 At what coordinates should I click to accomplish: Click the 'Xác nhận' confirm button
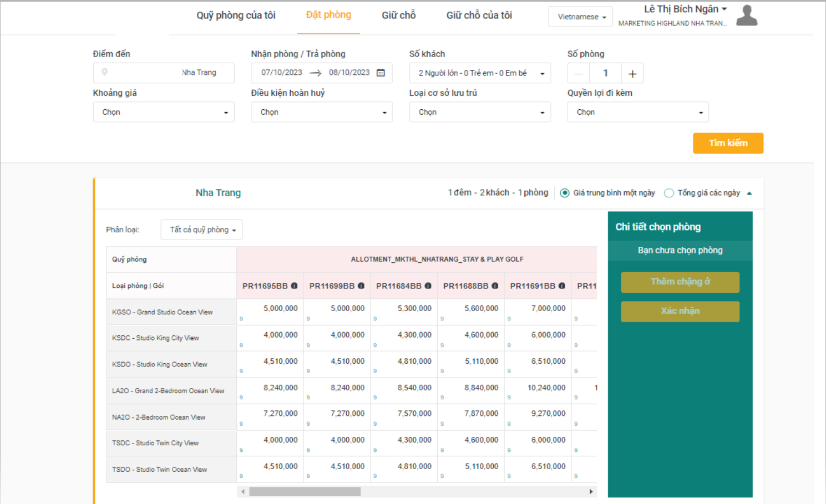680,311
